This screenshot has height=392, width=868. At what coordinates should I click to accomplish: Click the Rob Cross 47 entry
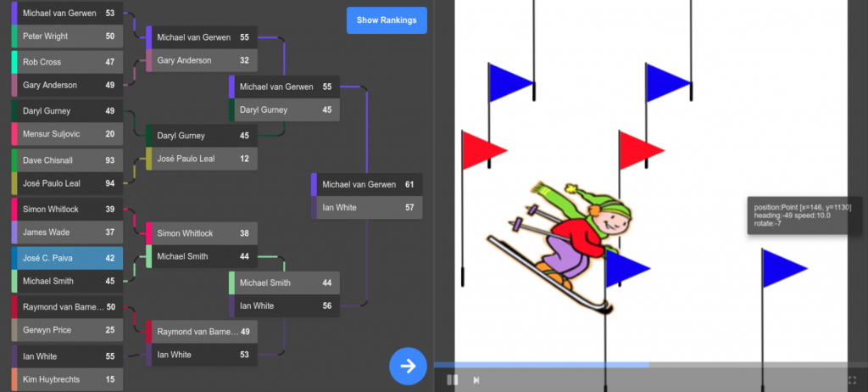[x=67, y=62]
